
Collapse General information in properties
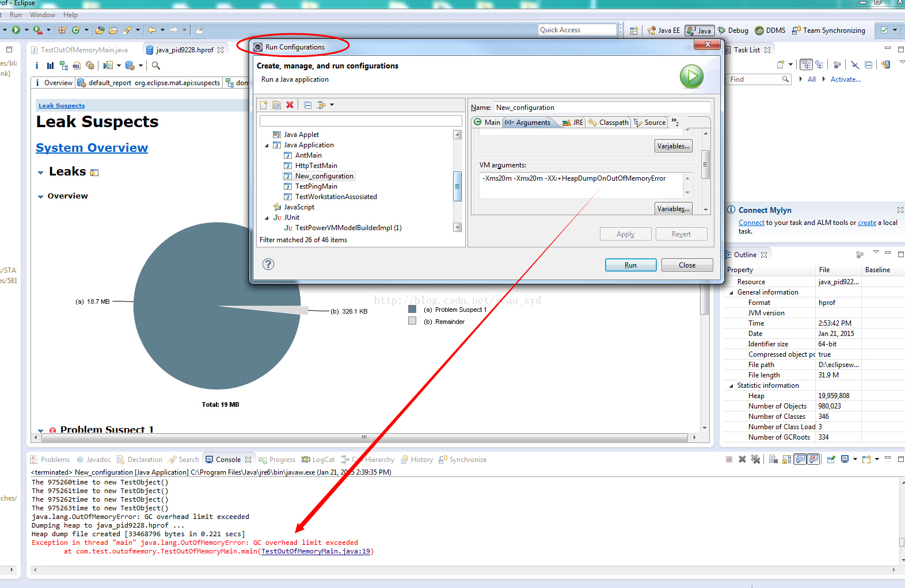732,292
